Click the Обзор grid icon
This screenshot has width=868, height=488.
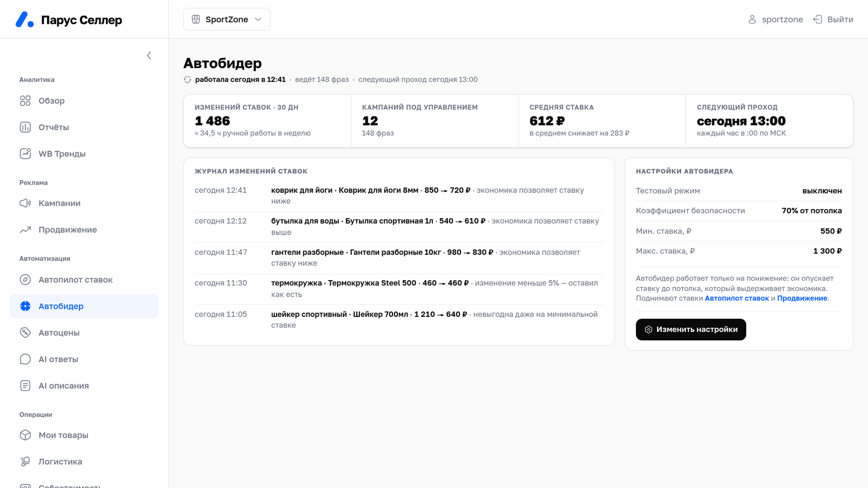point(25,101)
